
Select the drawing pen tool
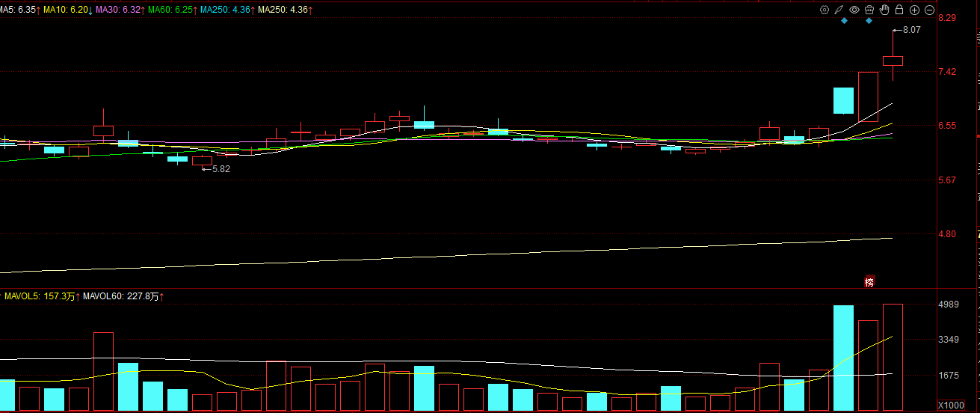click(x=839, y=10)
